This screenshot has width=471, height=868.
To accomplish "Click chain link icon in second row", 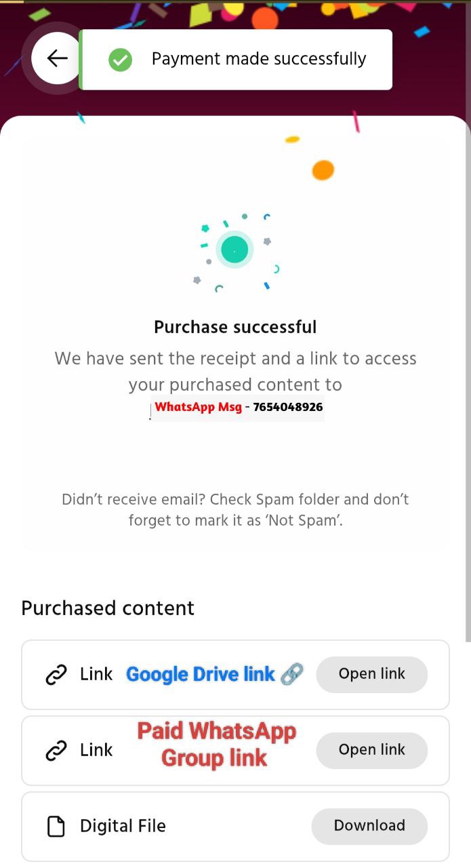I will click(x=56, y=751).
